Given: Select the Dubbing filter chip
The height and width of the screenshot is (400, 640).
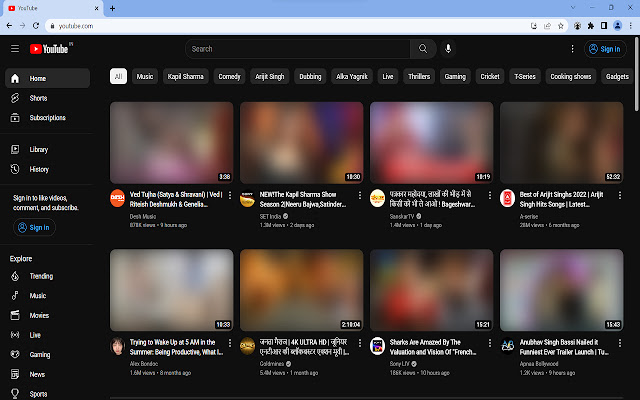Looking at the screenshot, I should (x=310, y=76).
